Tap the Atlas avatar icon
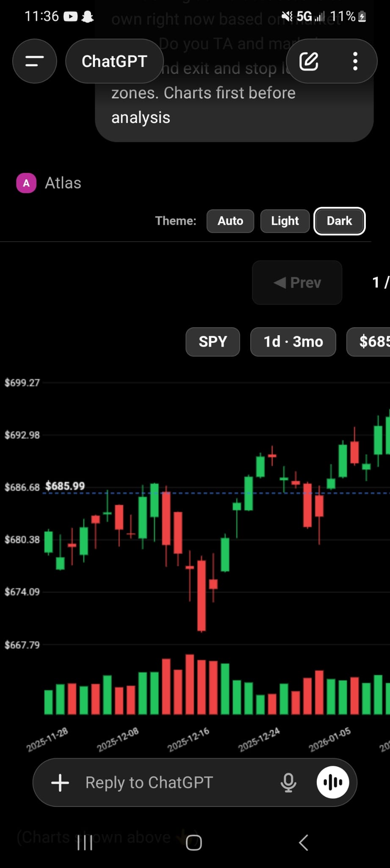Viewport: 390px width, 868px height. point(26,183)
